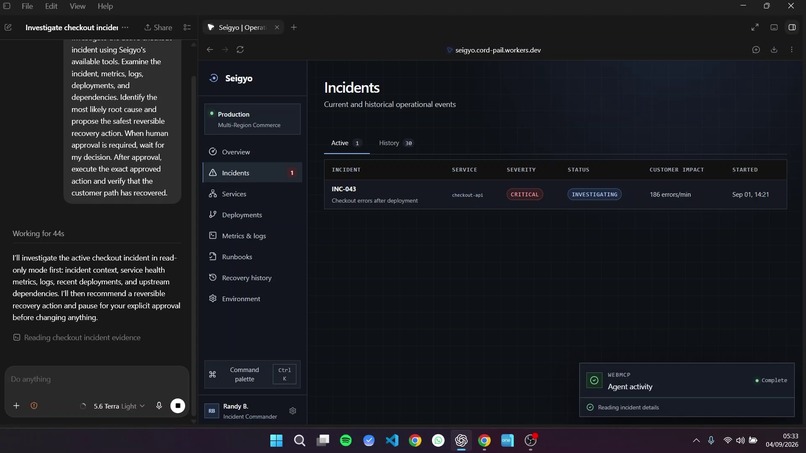Open the Command palette button
Viewport: 806px width, 453px height.
pos(252,374)
